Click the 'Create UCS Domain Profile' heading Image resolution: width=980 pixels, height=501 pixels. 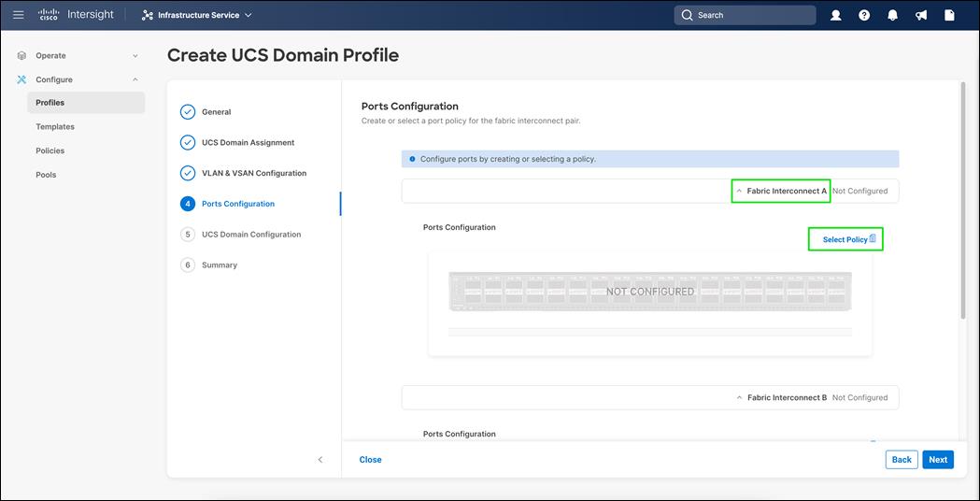coord(283,55)
